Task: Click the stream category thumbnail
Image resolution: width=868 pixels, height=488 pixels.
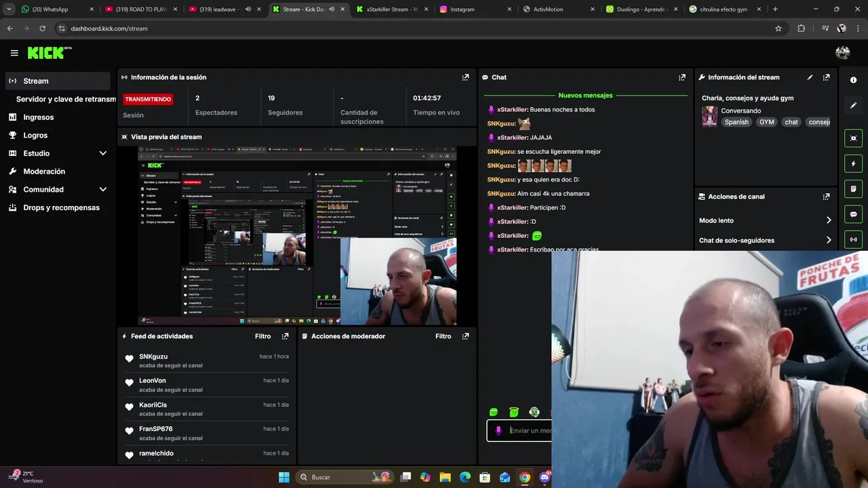Action: tap(709, 117)
